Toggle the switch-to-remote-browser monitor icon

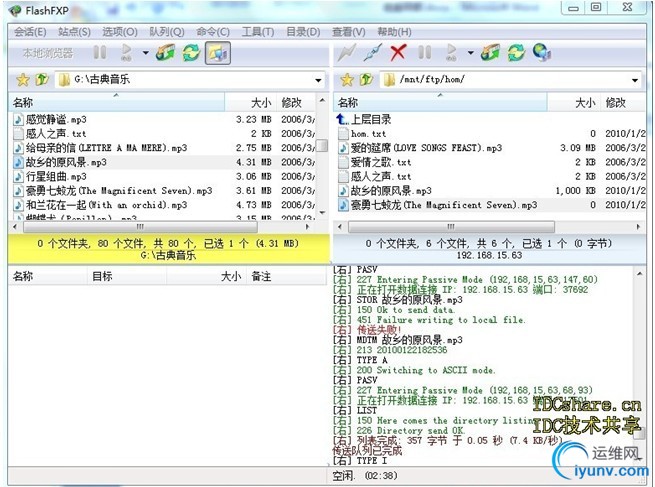(x=218, y=53)
